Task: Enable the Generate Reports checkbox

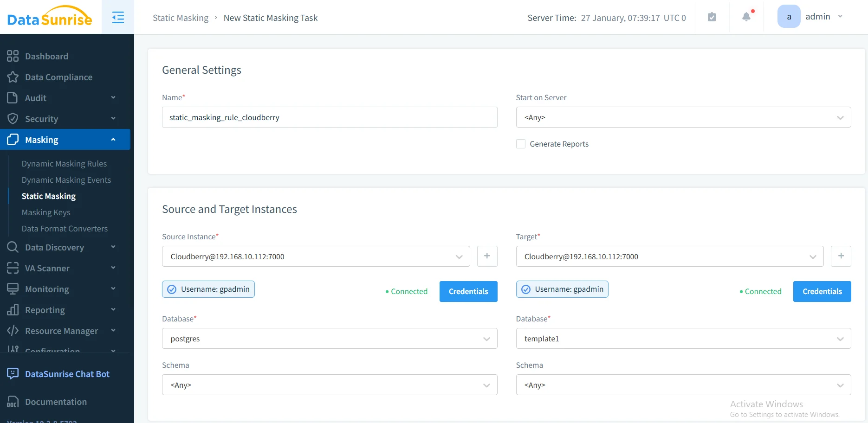Action: point(520,144)
